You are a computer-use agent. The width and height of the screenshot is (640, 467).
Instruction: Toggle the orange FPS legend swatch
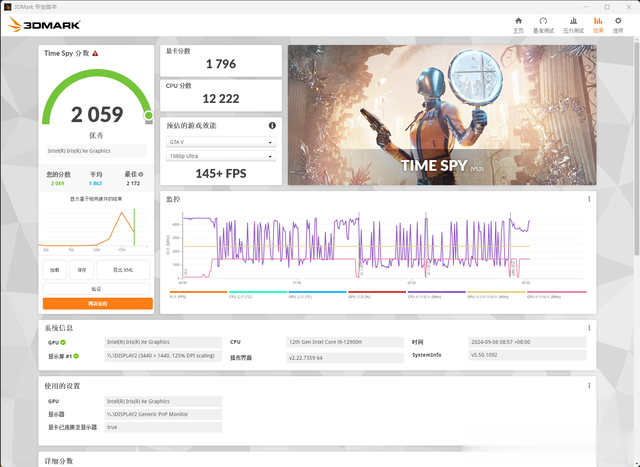[x=198, y=292]
